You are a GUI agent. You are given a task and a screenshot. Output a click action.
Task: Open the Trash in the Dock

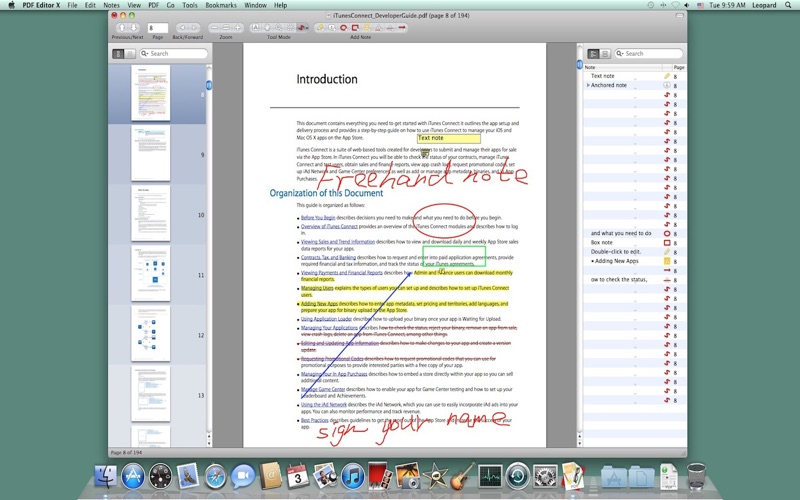(x=696, y=477)
